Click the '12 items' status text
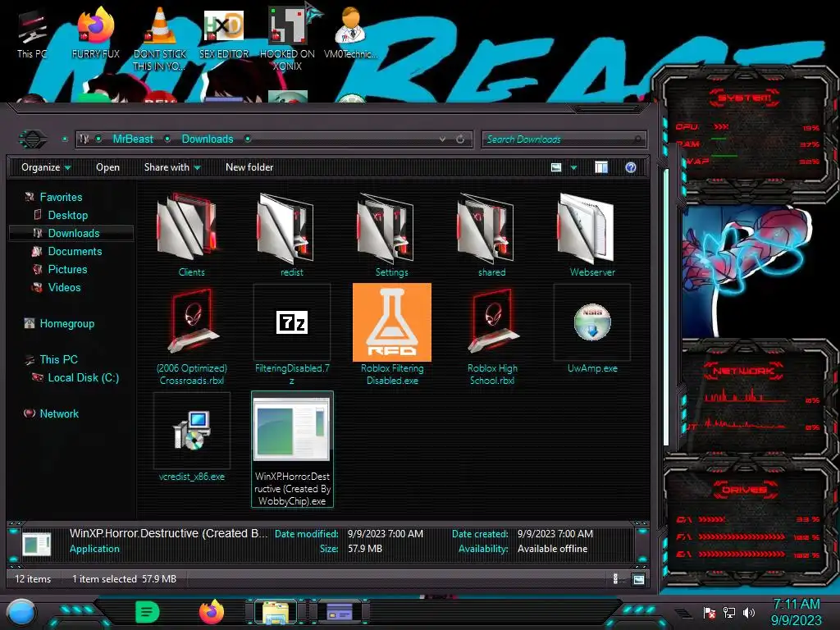This screenshot has width=840, height=630. click(x=33, y=579)
